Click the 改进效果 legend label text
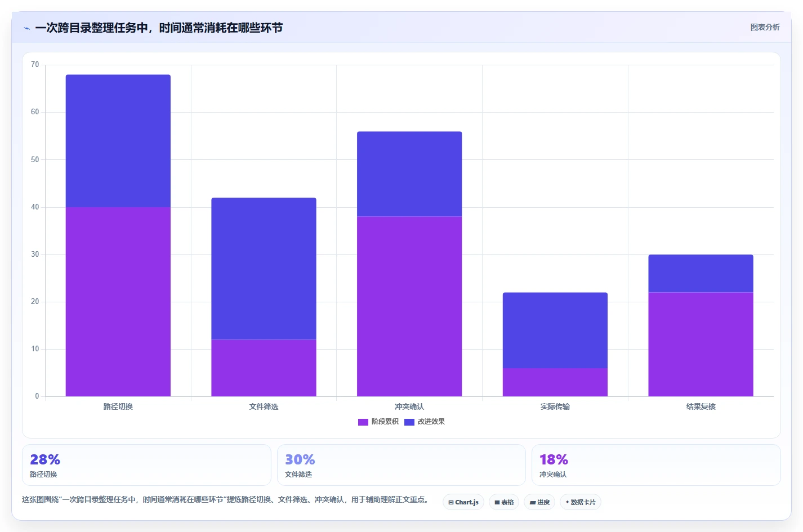Viewport: 803px width, 532px height. coord(431,422)
